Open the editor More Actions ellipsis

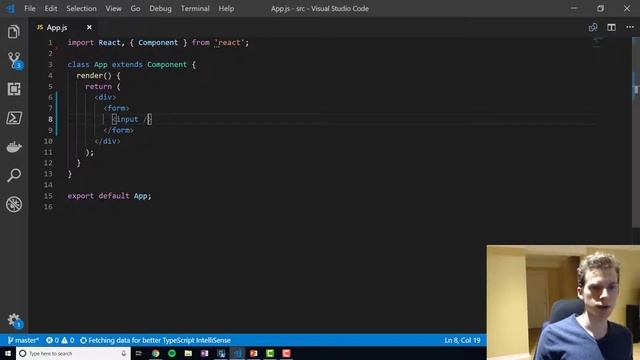coord(630,27)
